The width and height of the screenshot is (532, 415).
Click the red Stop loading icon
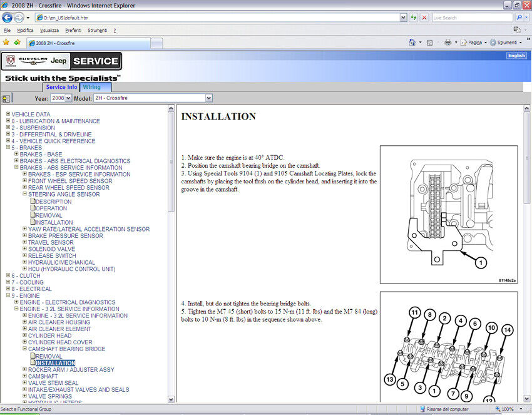[424, 18]
